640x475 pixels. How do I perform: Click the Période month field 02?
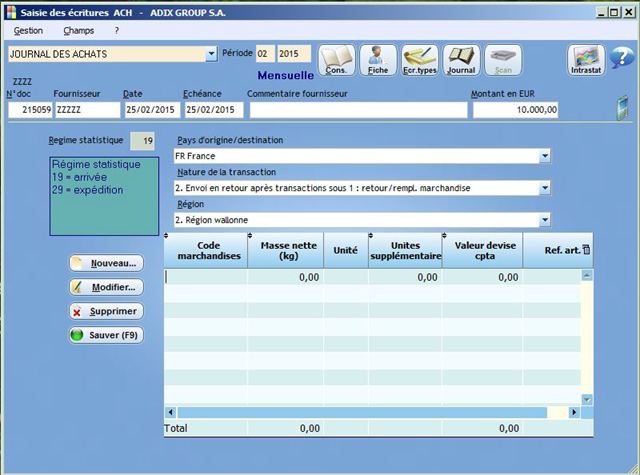pyautogui.click(x=265, y=54)
